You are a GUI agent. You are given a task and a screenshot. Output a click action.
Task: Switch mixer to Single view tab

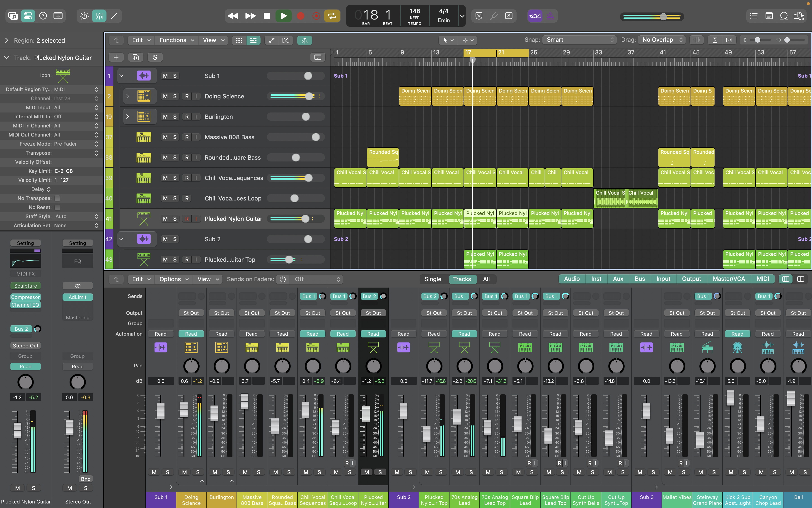(433, 279)
